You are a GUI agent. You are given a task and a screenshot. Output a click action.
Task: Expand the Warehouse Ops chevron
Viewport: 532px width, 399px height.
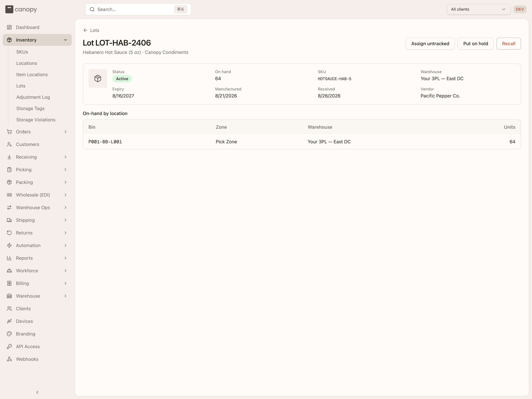point(65,207)
